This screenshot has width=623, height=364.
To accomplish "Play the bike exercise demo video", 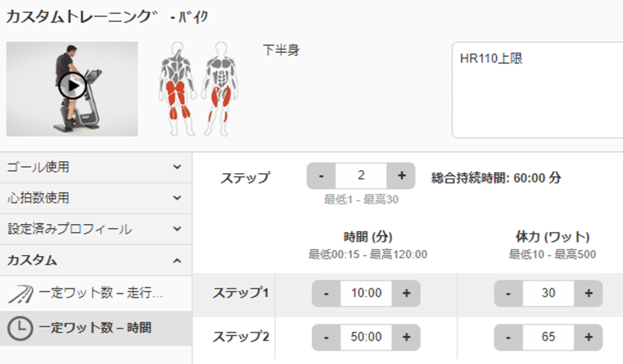I will pyautogui.click(x=72, y=86).
